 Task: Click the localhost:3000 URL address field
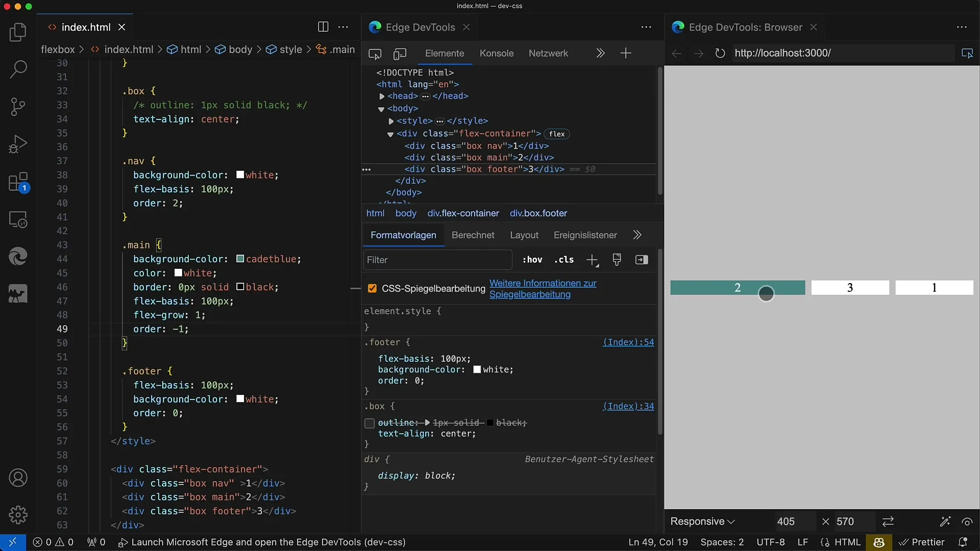[842, 53]
